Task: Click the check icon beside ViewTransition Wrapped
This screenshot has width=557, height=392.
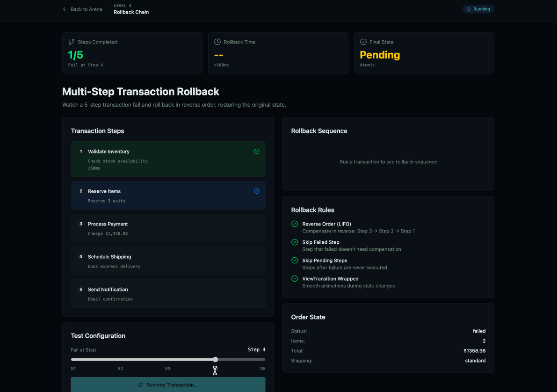Action: [295, 279]
